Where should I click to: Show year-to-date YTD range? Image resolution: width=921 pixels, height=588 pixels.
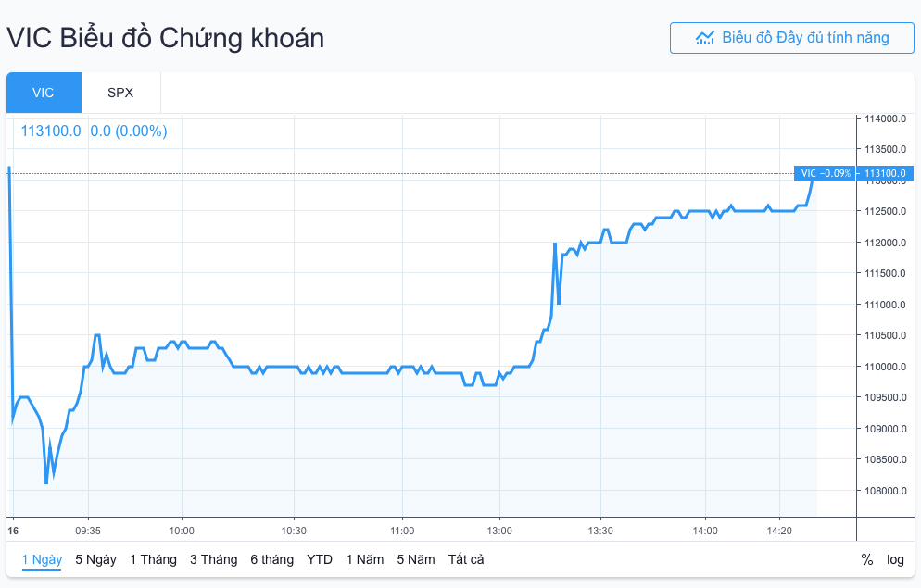coord(320,559)
